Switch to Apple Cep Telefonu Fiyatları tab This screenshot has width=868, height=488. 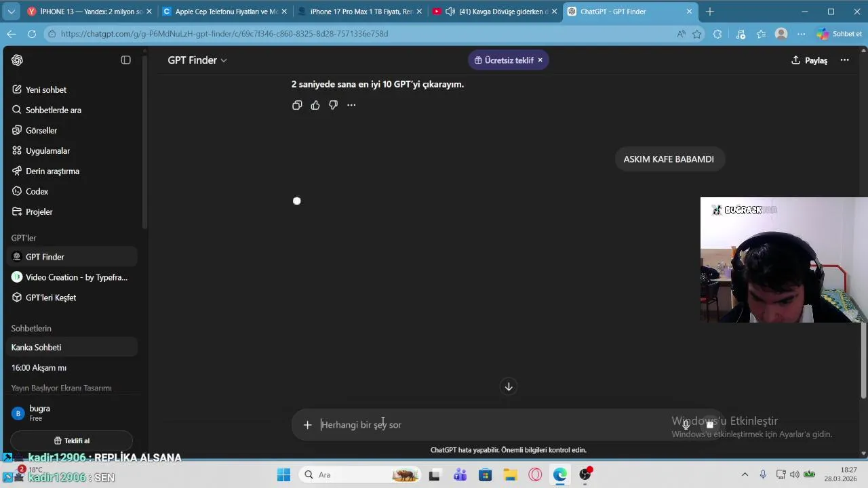223,12
